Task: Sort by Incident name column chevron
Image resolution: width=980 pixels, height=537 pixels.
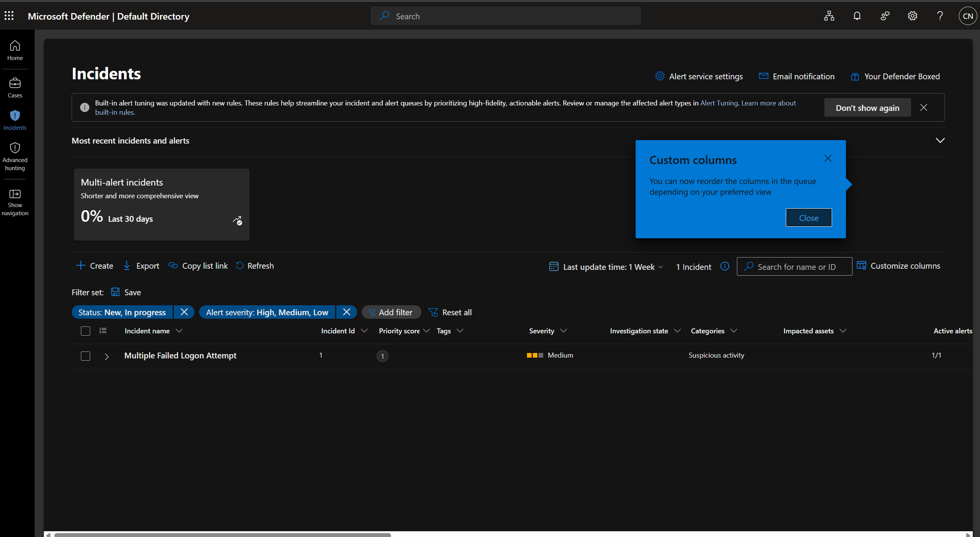Action: pyautogui.click(x=179, y=331)
